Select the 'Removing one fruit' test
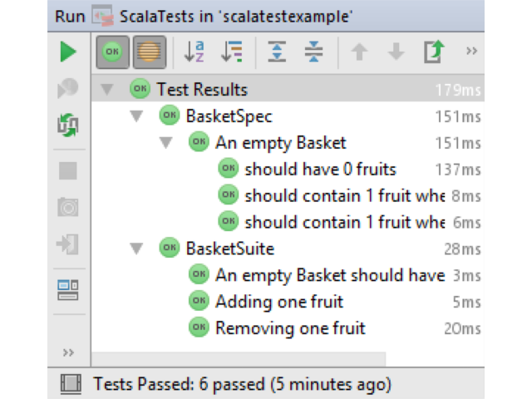Viewport: 532px width, 399px height. click(x=290, y=328)
